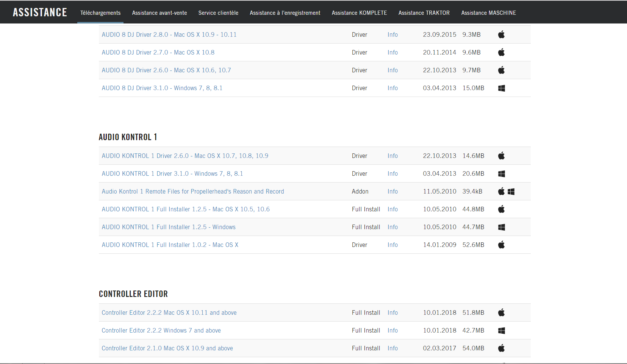Show Info for Controller Editor 2.1.0
Image resolution: width=627 pixels, height=364 pixels.
tap(392, 348)
